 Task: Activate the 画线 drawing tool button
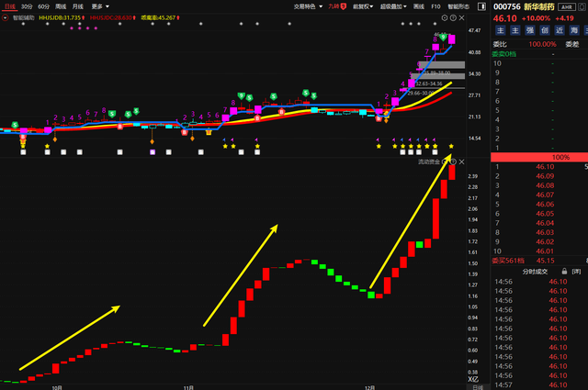(x=418, y=6)
